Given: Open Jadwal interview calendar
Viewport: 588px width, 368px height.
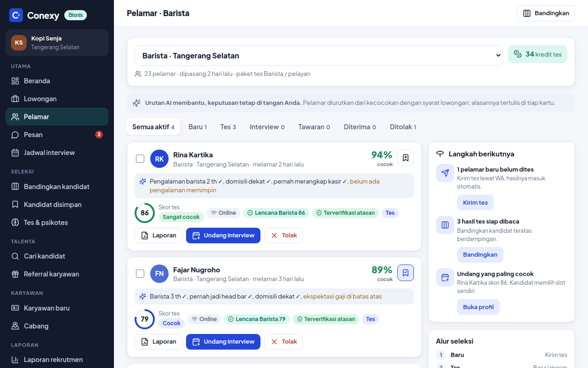Looking at the screenshot, I should (x=57, y=153).
